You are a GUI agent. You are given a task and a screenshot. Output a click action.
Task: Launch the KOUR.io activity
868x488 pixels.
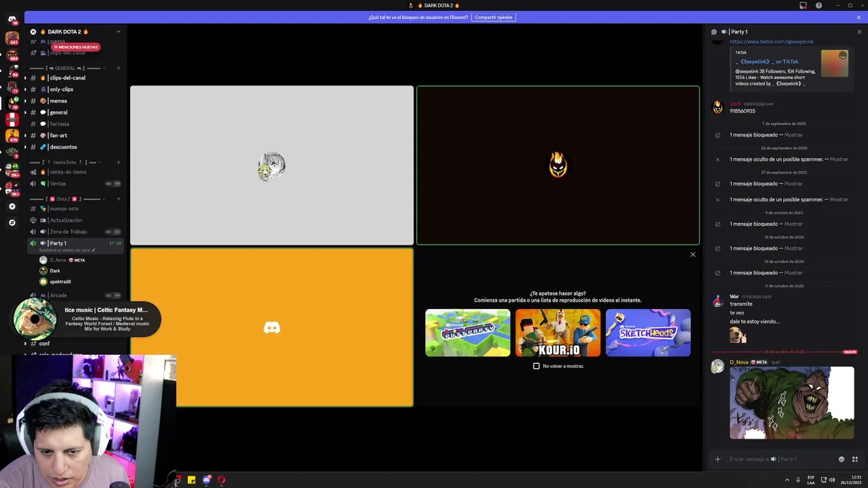558,333
